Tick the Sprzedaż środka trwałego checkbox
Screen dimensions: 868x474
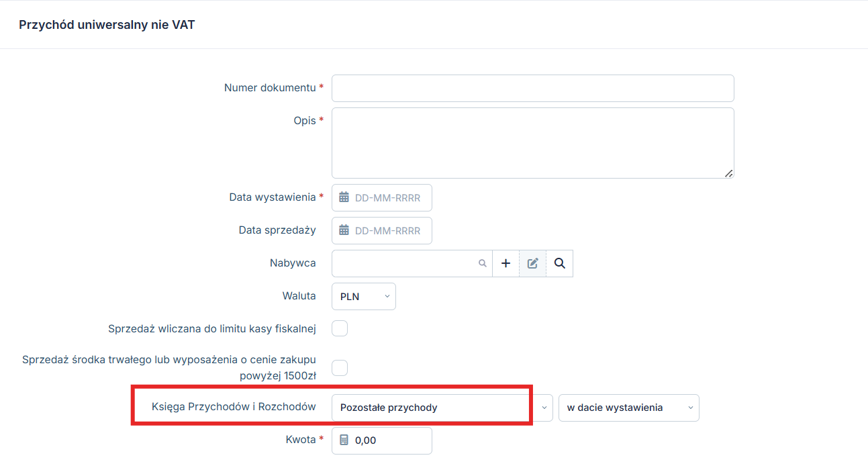pyautogui.click(x=340, y=368)
